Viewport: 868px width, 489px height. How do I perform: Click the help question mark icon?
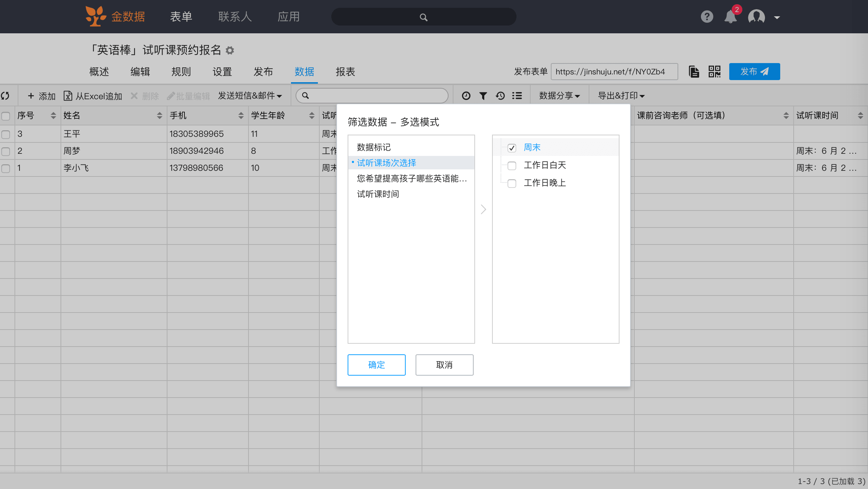707,17
